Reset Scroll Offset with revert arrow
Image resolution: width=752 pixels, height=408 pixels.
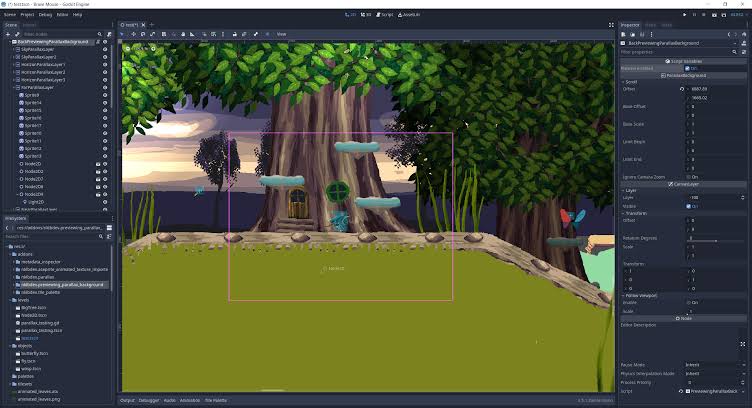[682, 89]
